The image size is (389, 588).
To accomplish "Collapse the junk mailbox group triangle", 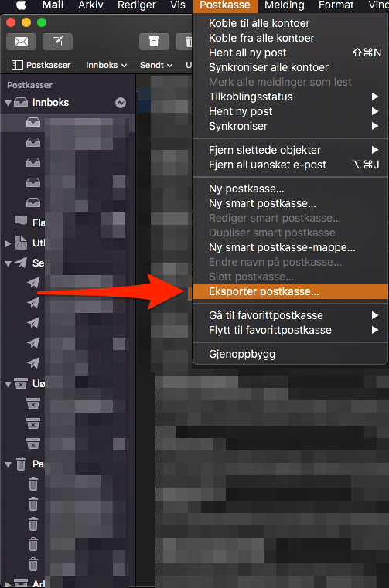I will click(x=8, y=383).
